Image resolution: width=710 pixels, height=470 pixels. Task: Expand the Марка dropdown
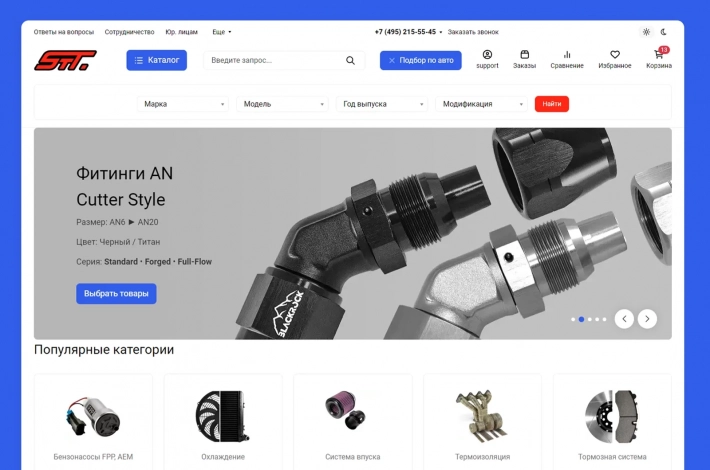click(183, 104)
